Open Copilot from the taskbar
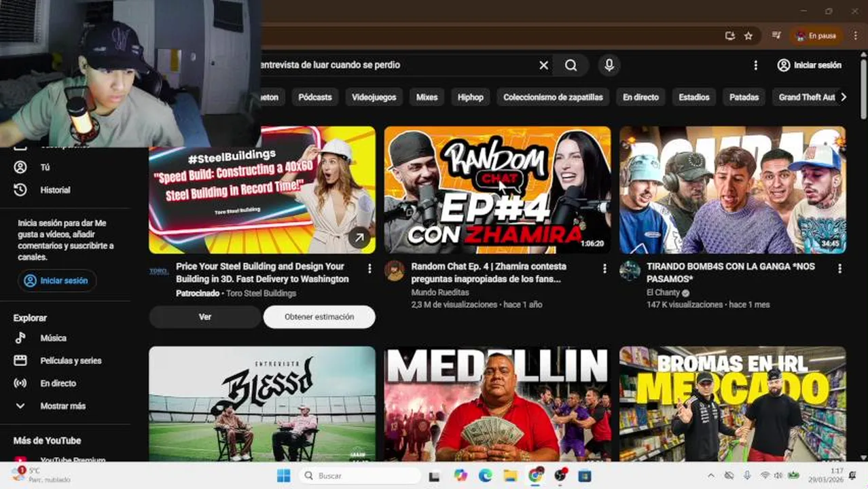Viewport: 868px width, 489px height. point(460,476)
